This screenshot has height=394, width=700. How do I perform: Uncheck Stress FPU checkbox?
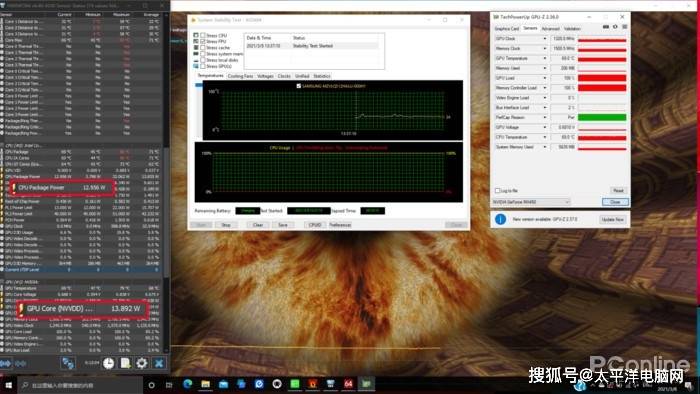203,41
